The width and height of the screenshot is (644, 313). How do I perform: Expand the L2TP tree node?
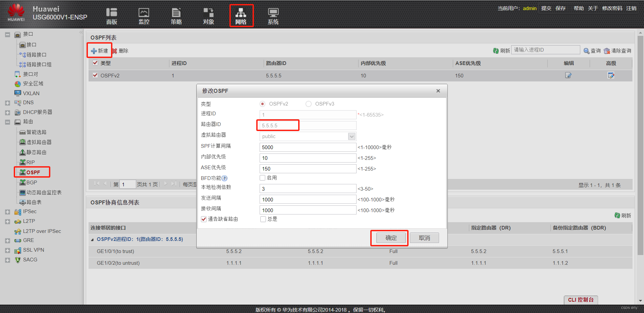pyautogui.click(x=7, y=222)
